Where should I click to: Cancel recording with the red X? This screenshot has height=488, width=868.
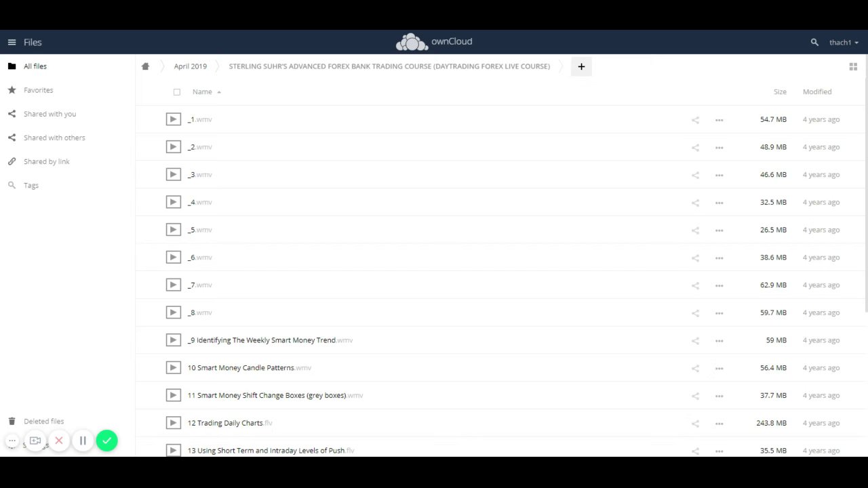(59, 441)
